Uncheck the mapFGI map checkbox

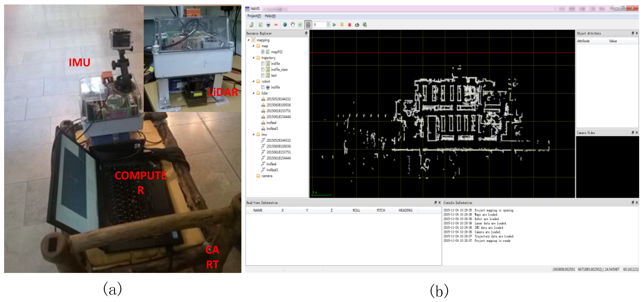click(263, 52)
